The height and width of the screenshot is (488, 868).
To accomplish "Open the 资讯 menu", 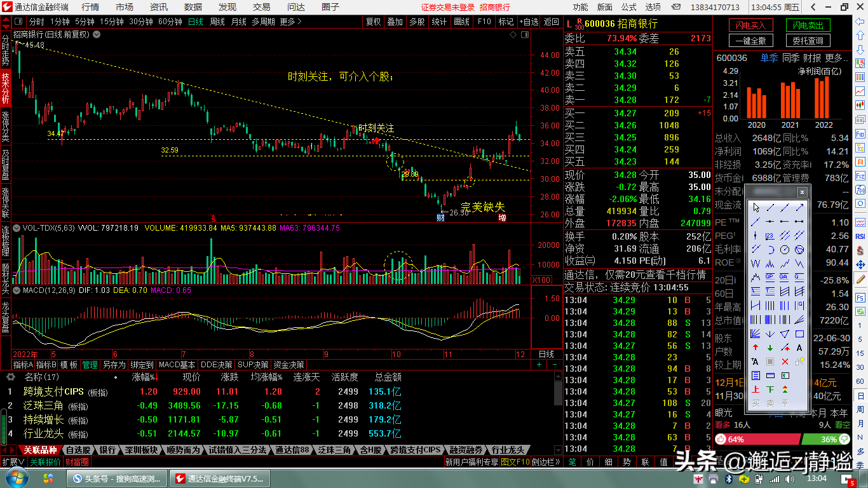I will click(x=159, y=7).
